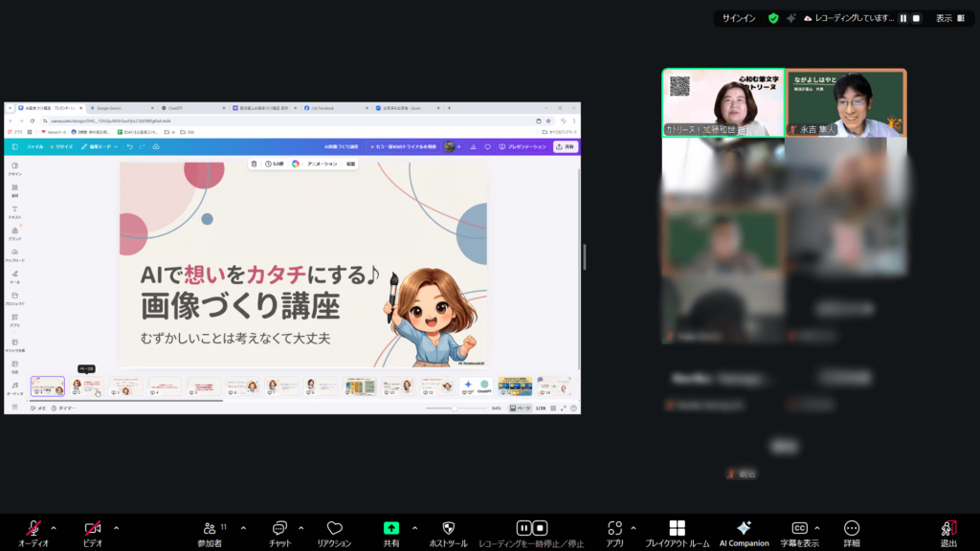Image resolution: width=980 pixels, height=551 pixels.
Task: Open the Details (詳細) ellipsis icon
Action: [x=851, y=528]
